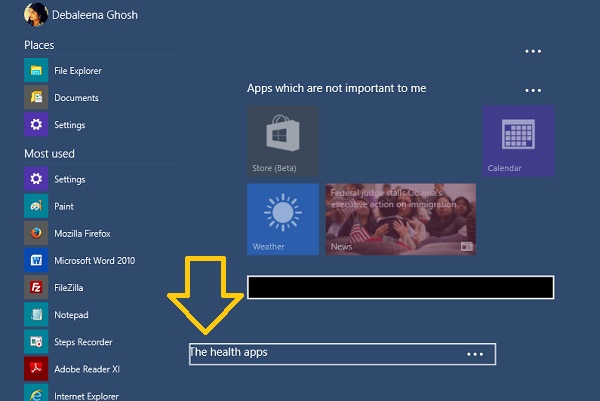This screenshot has height=401, width=600.
Task: Click the Microsoft Word 2010 label
Action: pyautogui.click(x=95, y=261)
